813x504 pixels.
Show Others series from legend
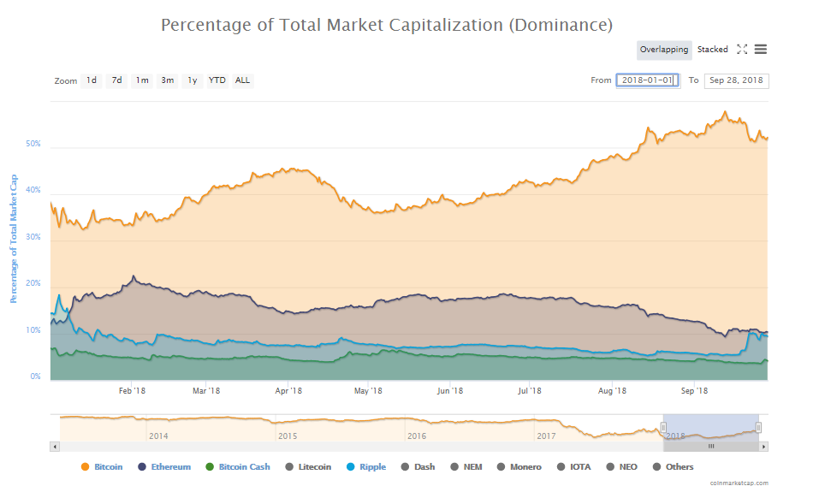pyautogui.click(x=673, y=467)
